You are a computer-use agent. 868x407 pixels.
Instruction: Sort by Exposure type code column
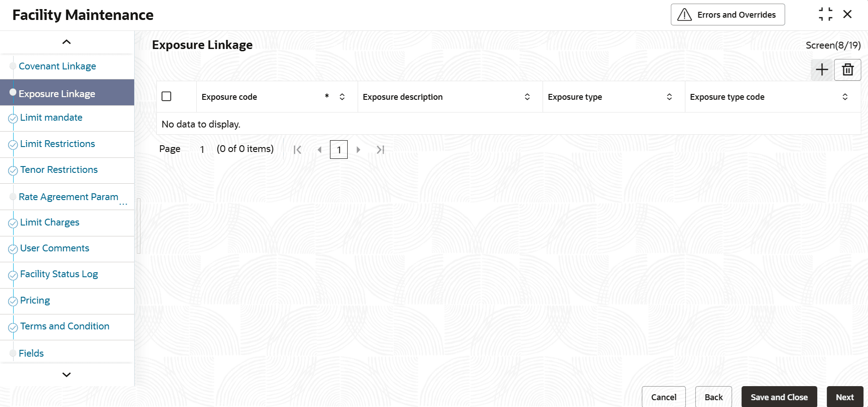(x=845, y=97)
